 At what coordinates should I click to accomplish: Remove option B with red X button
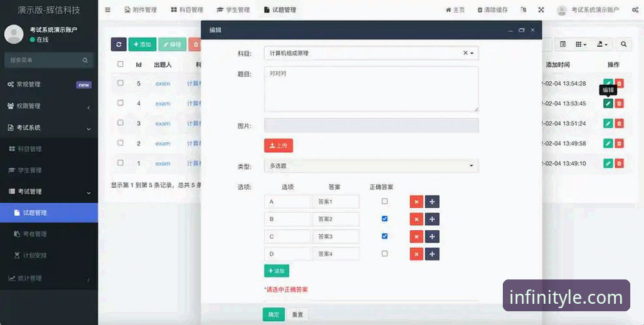(417, 219)
